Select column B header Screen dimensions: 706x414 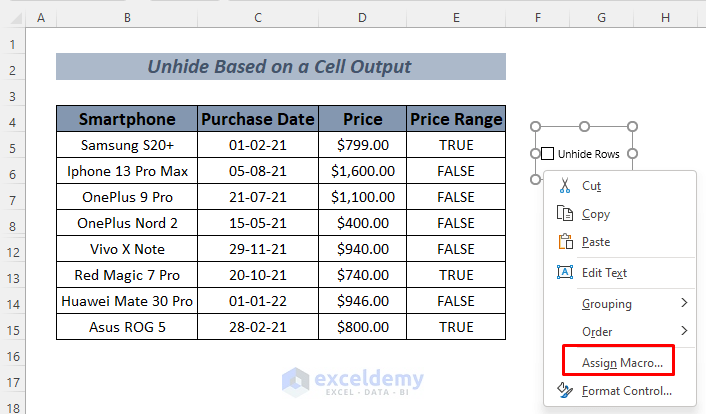127,18
